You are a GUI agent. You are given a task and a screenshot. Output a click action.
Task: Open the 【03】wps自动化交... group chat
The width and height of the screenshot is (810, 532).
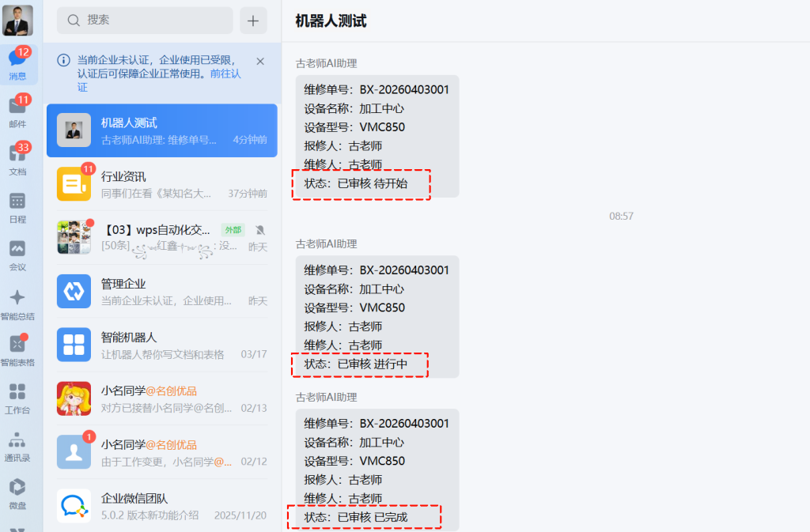(x=161, y=238)
